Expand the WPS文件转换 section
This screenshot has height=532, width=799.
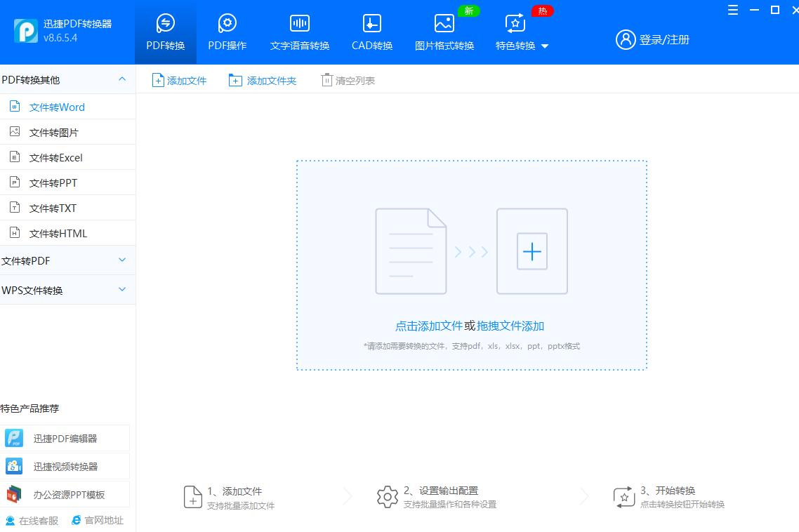pyautogui.click(x=67, y=290)
